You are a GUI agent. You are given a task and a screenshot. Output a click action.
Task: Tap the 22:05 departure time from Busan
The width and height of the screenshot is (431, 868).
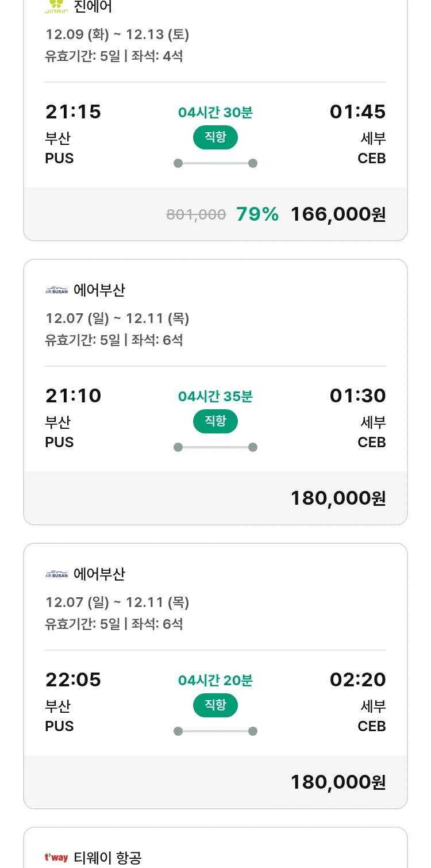click(73, 680)
